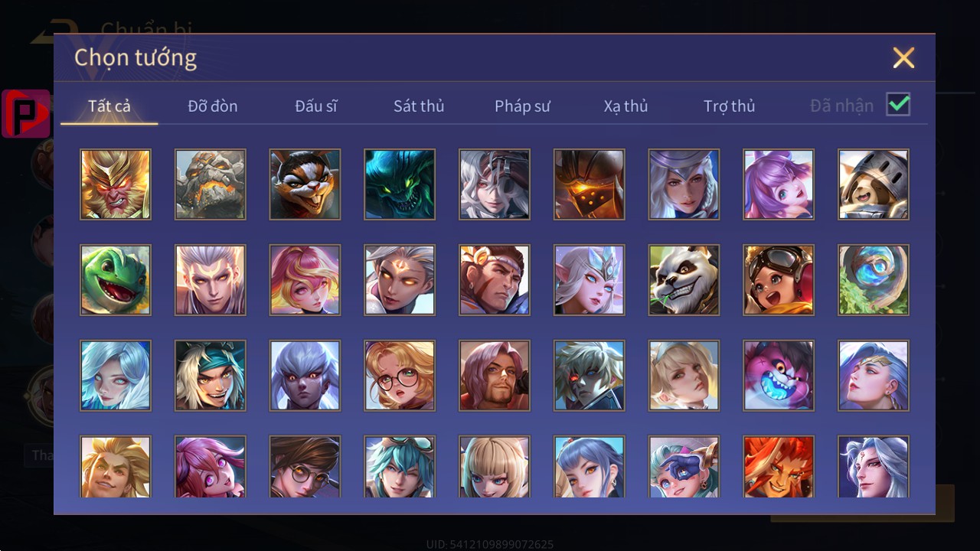Choose the helmeted sloth knight hero
This screenshot has width=980, height=551.
pos(874,184)
